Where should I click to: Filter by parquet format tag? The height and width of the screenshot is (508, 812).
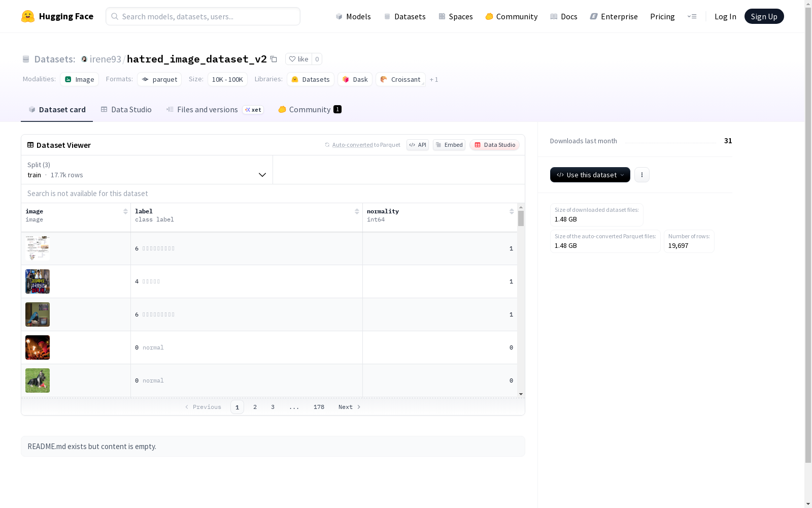pos(159,79)
